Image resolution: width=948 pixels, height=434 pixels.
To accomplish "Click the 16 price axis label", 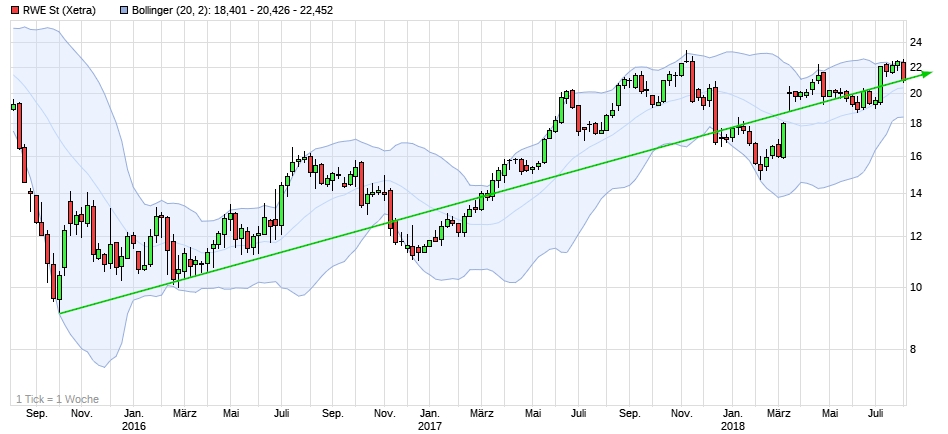I will click(x=915, y=156).
